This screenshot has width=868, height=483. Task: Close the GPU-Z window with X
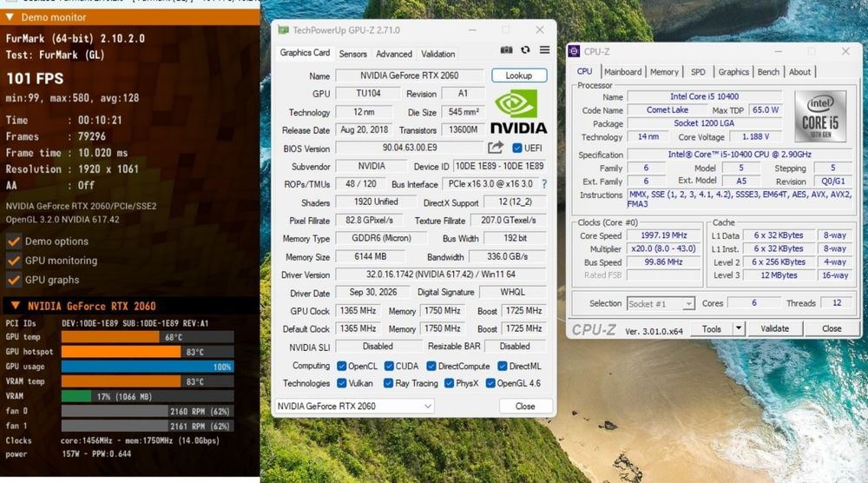540,30
